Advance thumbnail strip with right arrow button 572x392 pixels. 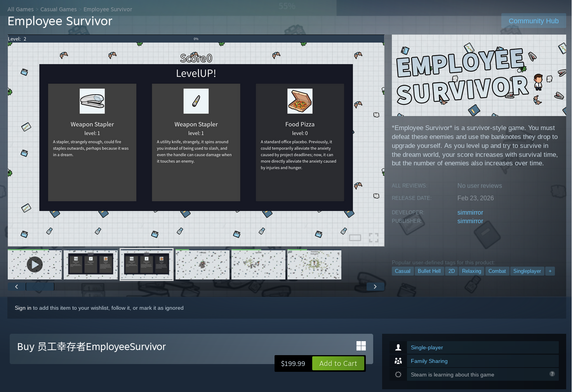coord(375,286)
